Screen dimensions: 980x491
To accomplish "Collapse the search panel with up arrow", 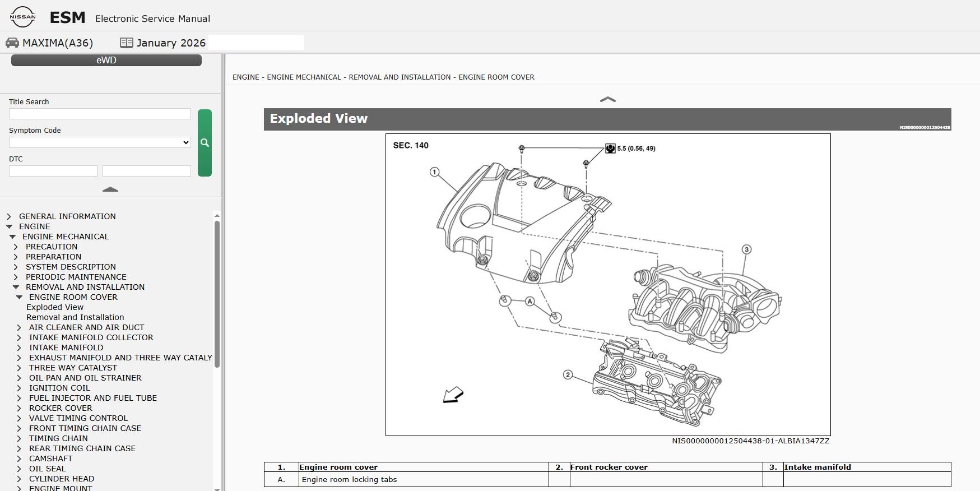I will 110,189.
